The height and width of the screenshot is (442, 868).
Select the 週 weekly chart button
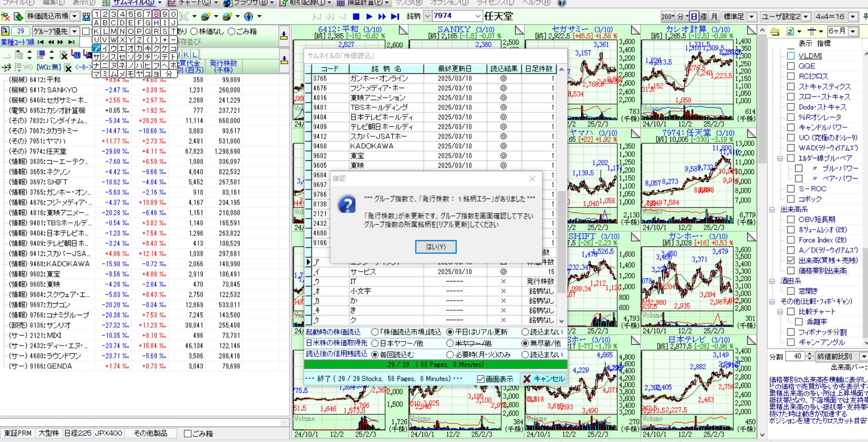704,17
